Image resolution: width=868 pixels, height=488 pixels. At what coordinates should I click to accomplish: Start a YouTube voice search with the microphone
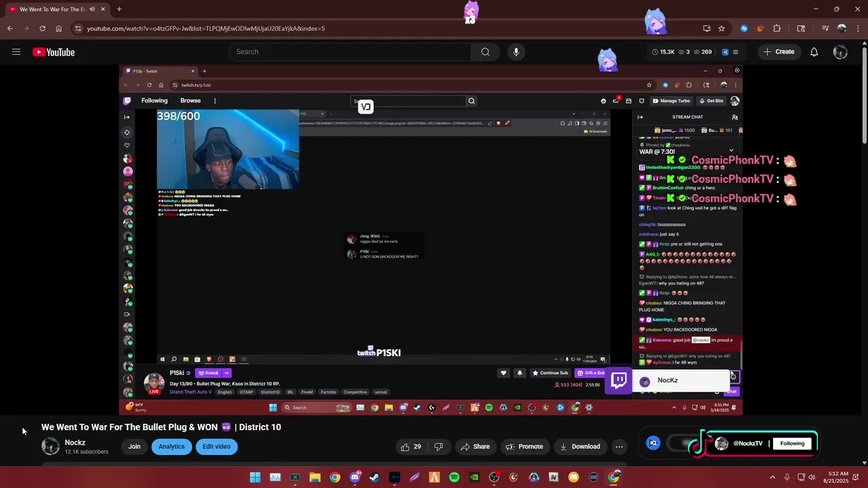[x=516, y=52]
